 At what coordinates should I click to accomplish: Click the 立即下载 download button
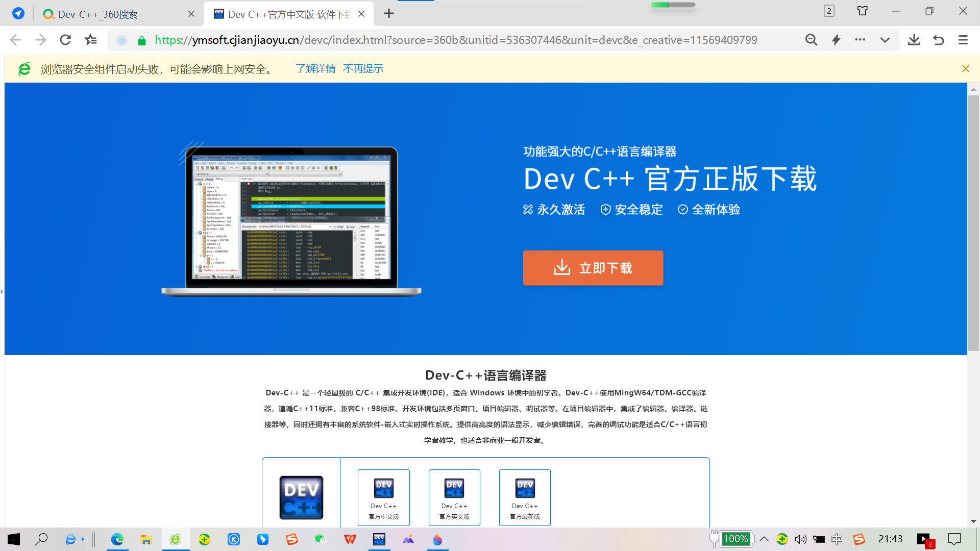click(593, 268)
